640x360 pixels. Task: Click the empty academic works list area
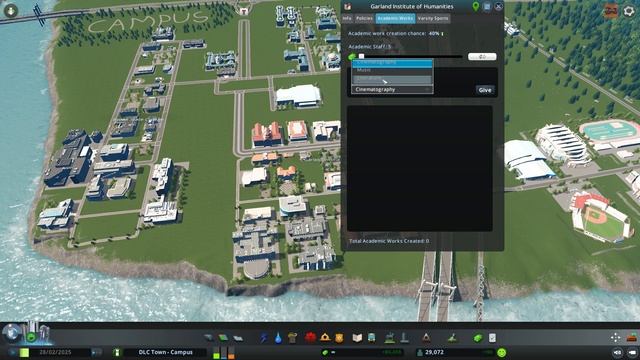[420, 168]
